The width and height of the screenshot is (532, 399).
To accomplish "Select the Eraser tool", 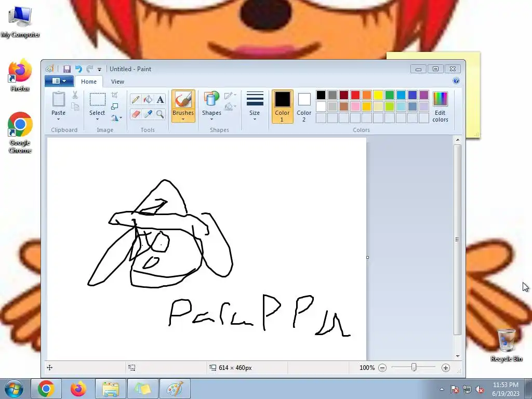I will (x=136, y=114).
